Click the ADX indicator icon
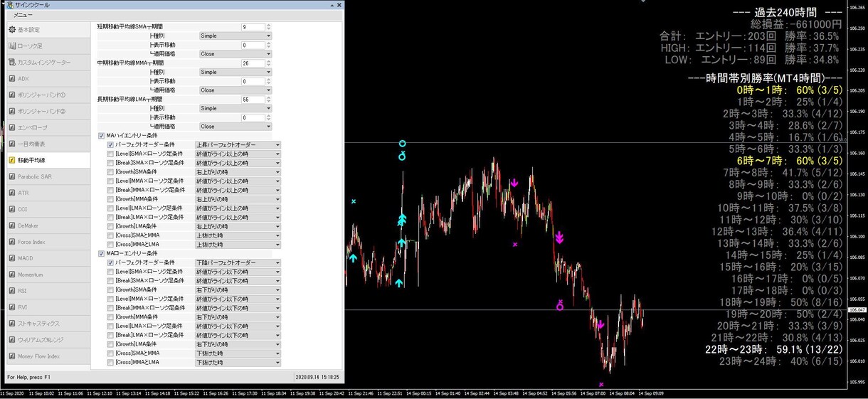Image resolution: width=868 pixels, height=399 pixels. click(x=12, y=79)
